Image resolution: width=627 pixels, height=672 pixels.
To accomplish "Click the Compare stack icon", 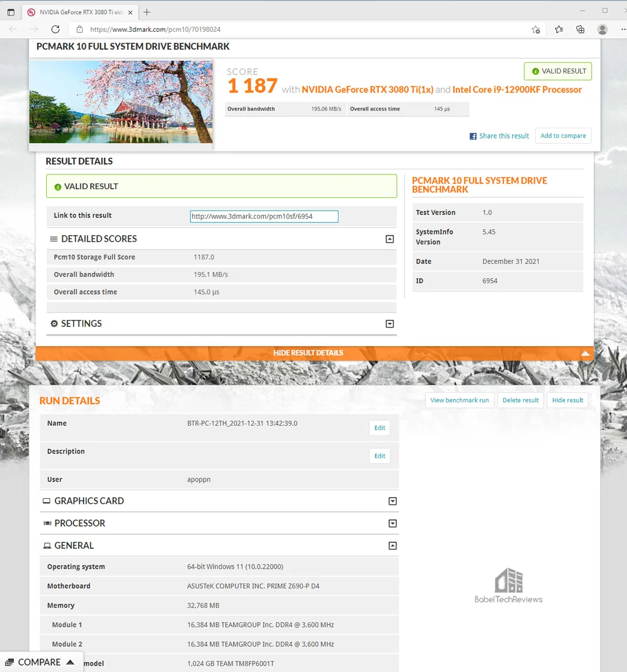I will click(10, 662).
